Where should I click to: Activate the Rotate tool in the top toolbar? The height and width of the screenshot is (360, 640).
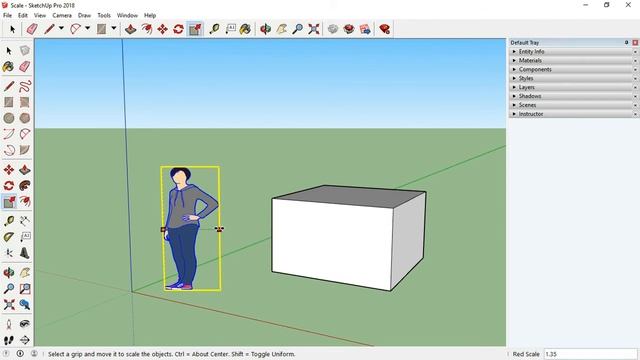point(178,29)
